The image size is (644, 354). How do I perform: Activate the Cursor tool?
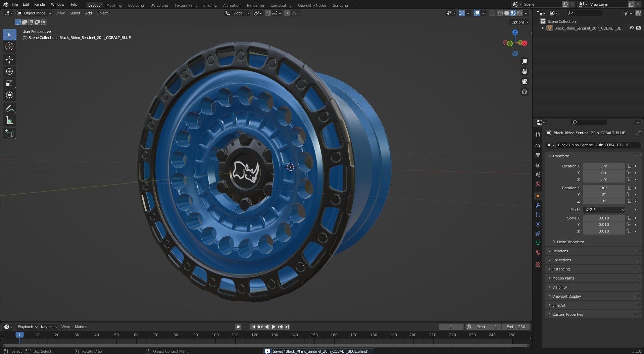click(x=9, y=46)
